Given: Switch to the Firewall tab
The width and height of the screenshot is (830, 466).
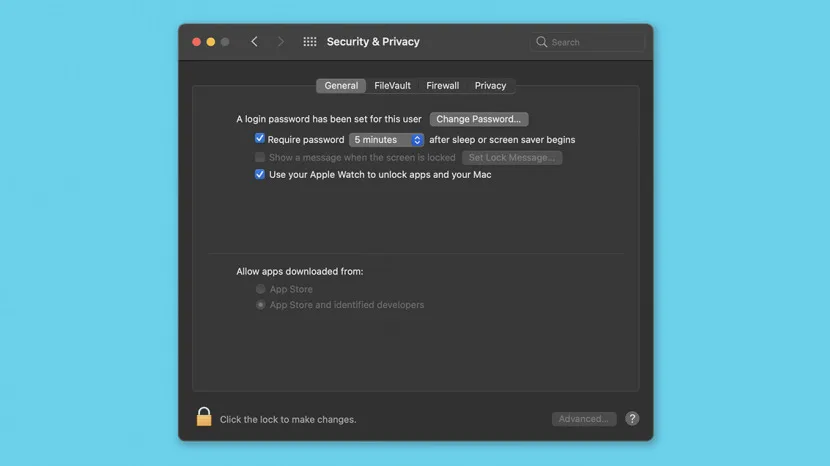Looking at the screenshot, I should click(443, 85).
